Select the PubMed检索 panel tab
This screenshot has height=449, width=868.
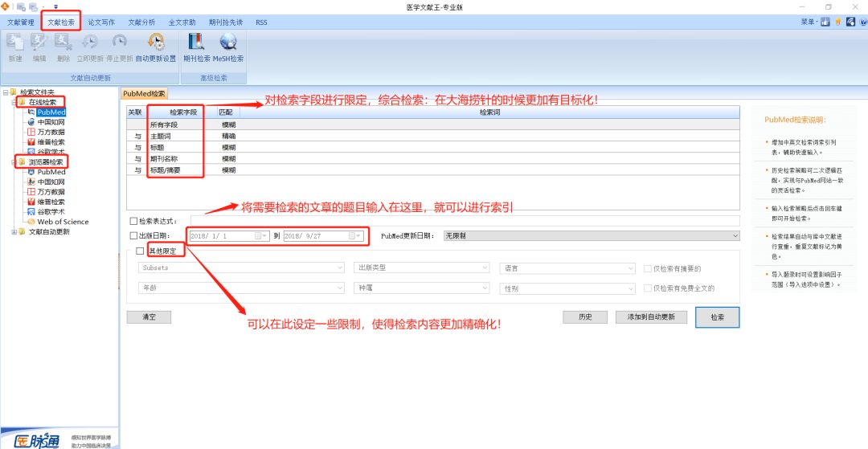pos(144,94)
